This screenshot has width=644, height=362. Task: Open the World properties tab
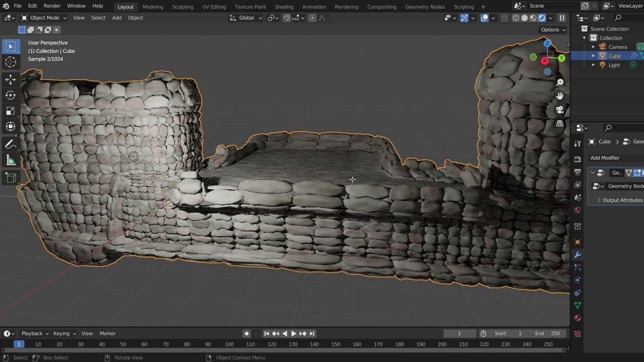(x=578, y=210)
